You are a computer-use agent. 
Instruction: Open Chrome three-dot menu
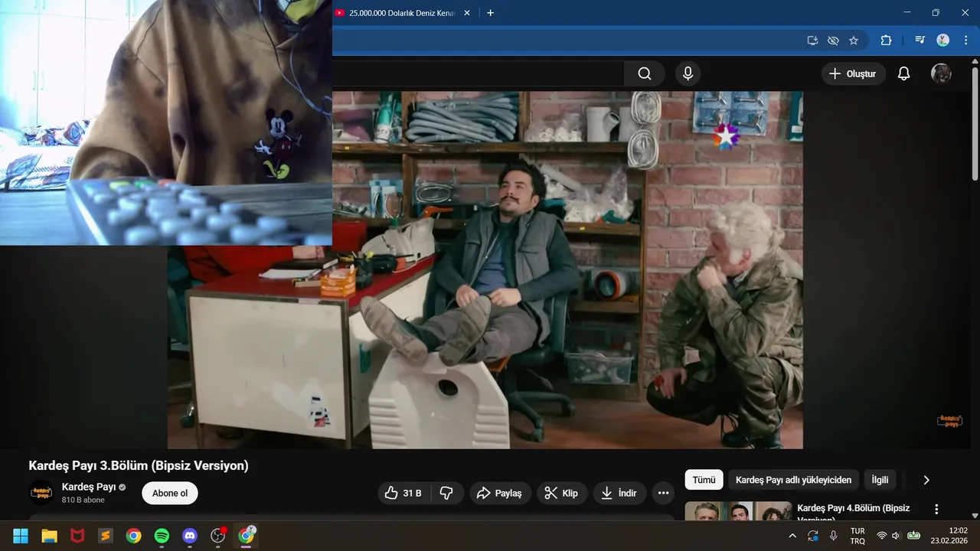pos(965,41)
